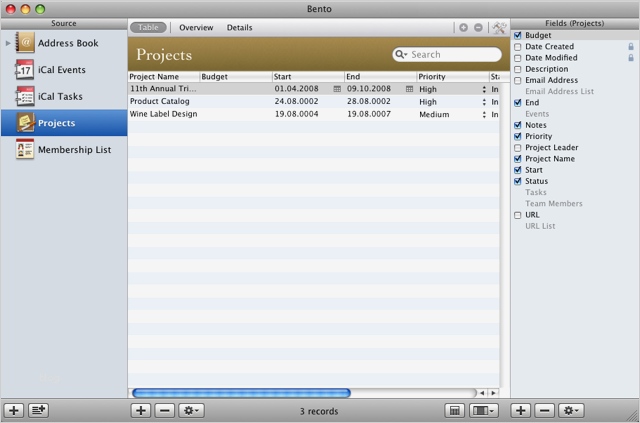Open the Membership List library icon

click(x=25, y=149)
